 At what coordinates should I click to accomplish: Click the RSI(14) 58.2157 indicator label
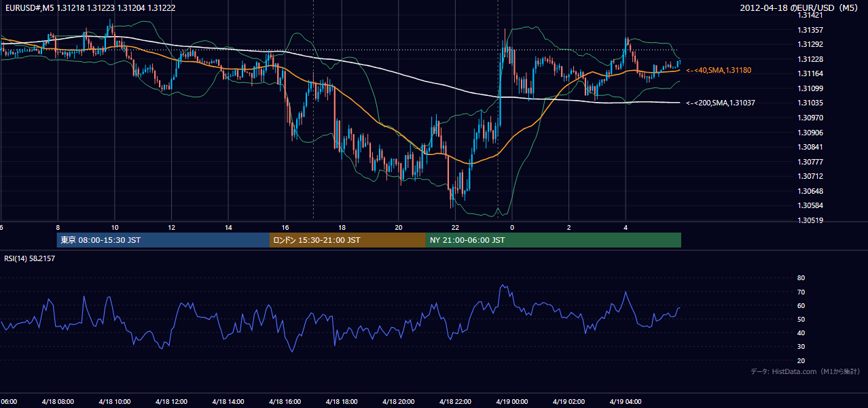pyautogui.click(x=30, y=258)
